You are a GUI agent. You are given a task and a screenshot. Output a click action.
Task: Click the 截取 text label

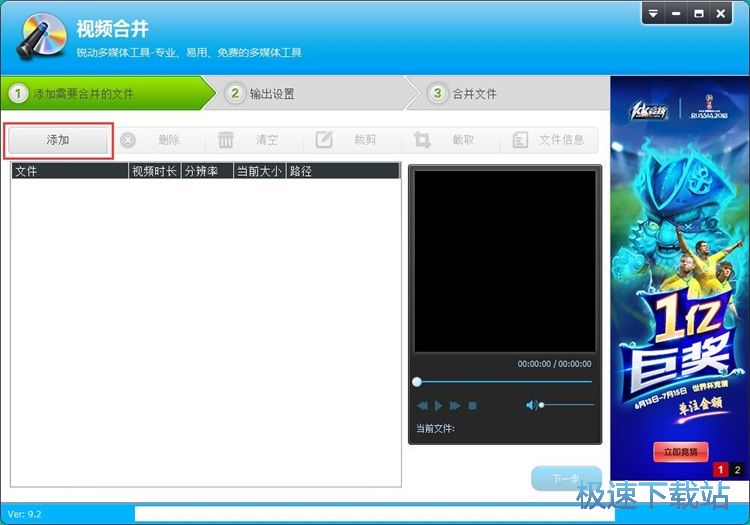[463, 140]
